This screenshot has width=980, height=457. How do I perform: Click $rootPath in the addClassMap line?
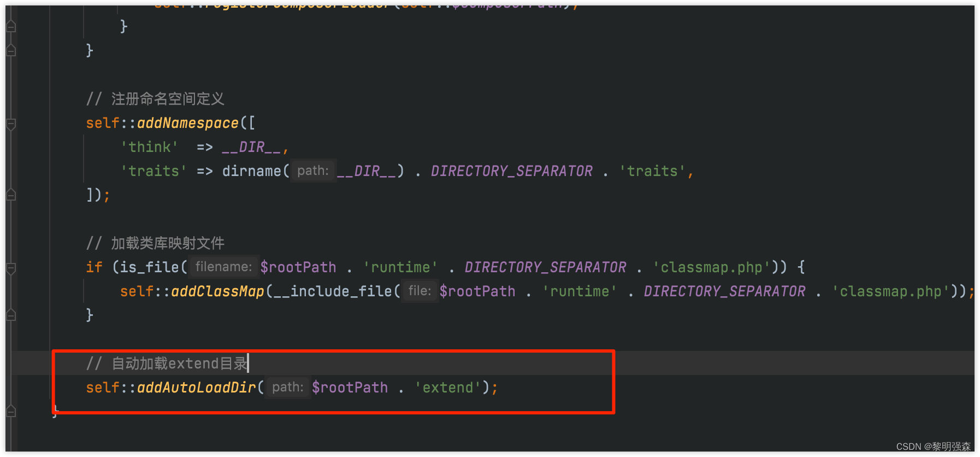(x=477, y=291)
